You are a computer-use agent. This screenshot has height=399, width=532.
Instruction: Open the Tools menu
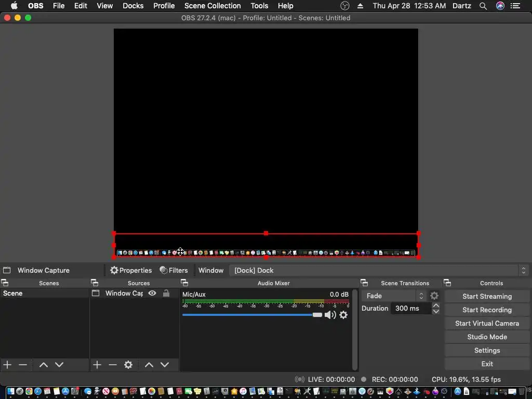pyautogui.click(x=259, y=6)
